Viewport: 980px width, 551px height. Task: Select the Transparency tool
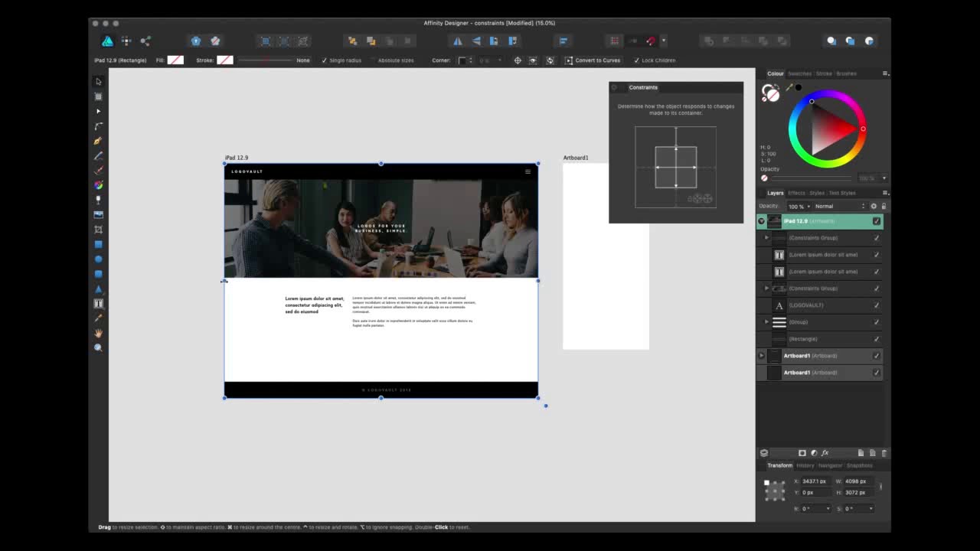[x=98, y=200]
